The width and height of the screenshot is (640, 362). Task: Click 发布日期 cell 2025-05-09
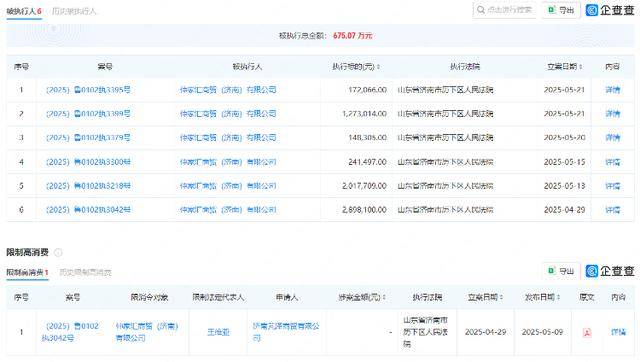(542, 332)
